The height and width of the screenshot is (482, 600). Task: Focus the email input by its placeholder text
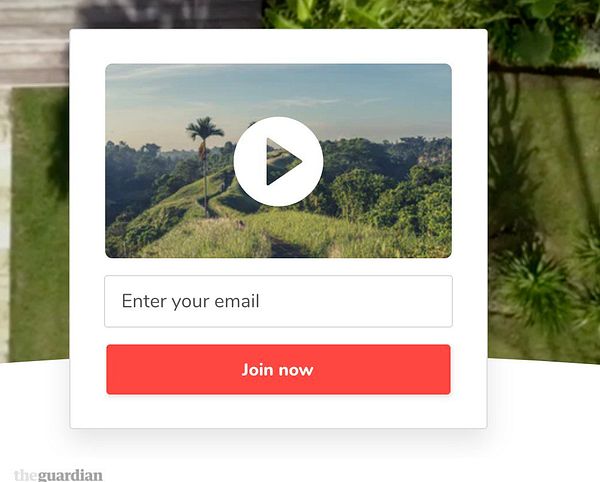click(190, 301)
